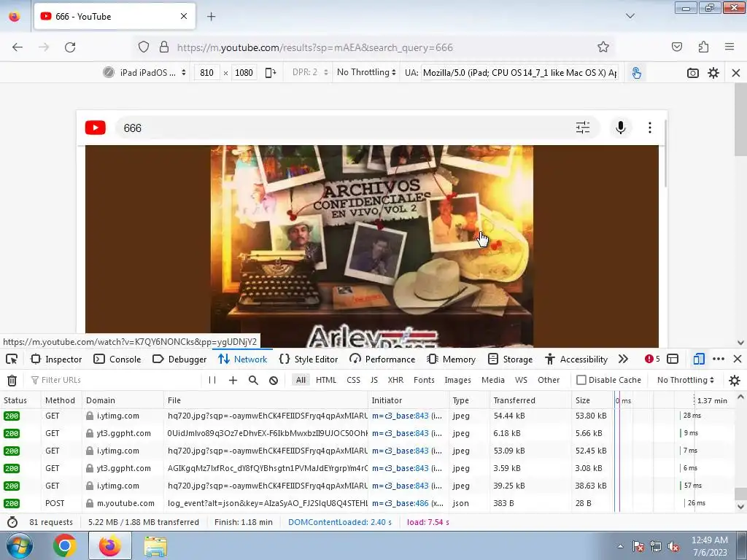The height and width of the screenshot is (560, 747).
Task: Open Responsive Design Mode settings gear
Action: [713, 73]
